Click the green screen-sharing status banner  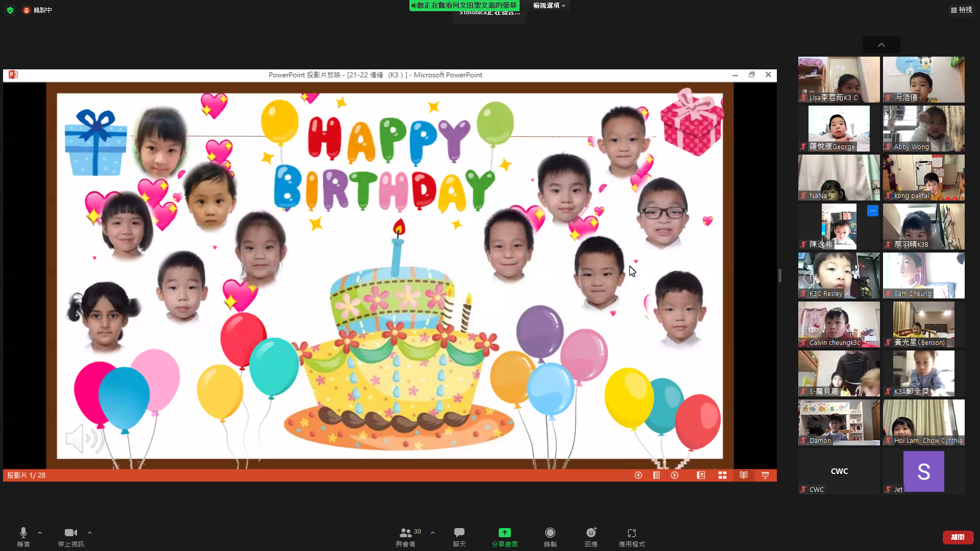point(464,5)
